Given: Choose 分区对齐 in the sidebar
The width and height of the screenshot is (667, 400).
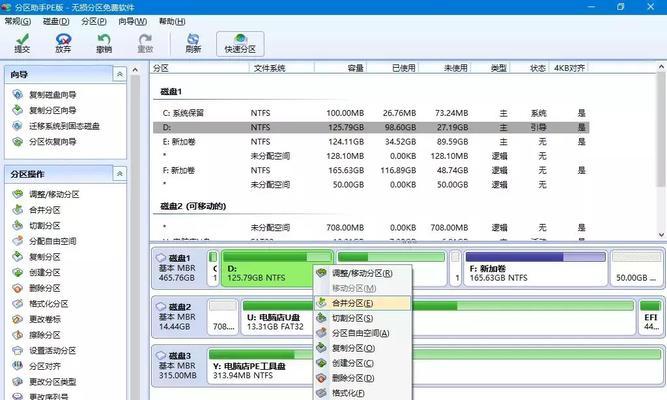Looking at the screenshot, I should pos(45,366).
